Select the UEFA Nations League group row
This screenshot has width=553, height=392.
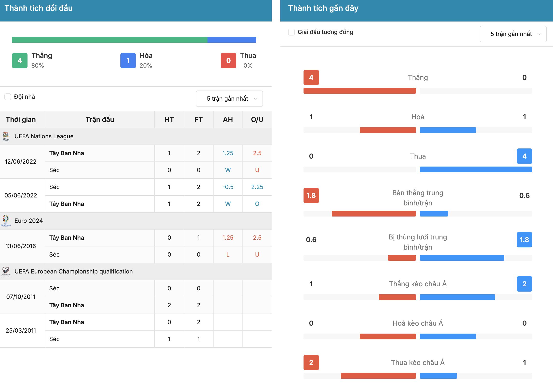(x=136, y=136)
